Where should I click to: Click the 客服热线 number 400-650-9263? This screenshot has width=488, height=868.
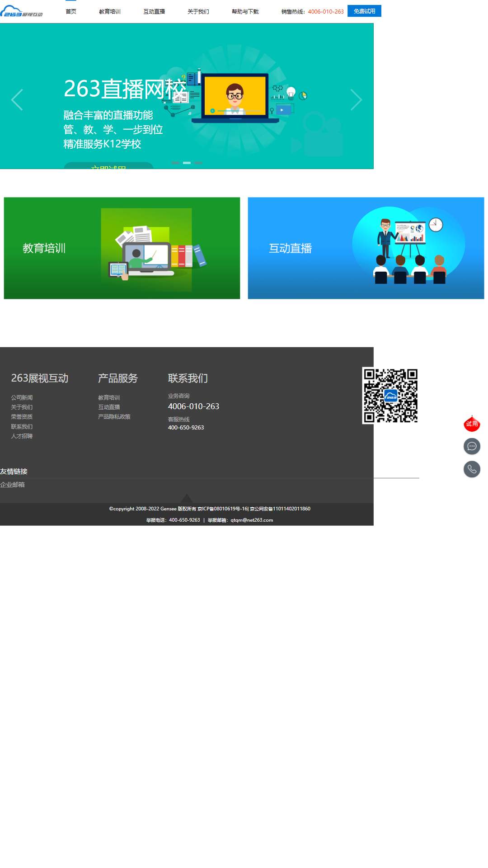[186, 428]
